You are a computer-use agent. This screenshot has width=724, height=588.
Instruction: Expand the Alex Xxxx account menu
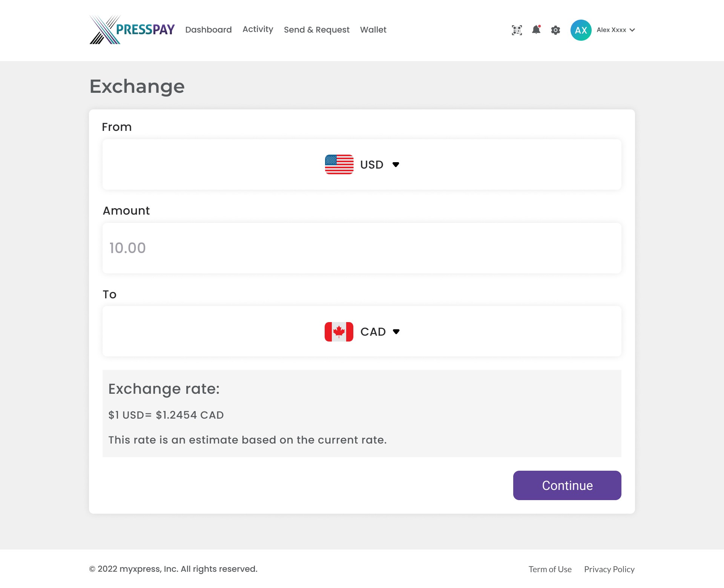616,30
